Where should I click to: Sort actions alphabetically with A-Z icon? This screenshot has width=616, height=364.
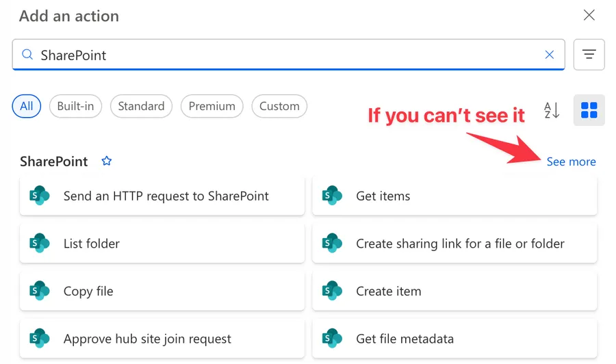[x=552, y=109]
